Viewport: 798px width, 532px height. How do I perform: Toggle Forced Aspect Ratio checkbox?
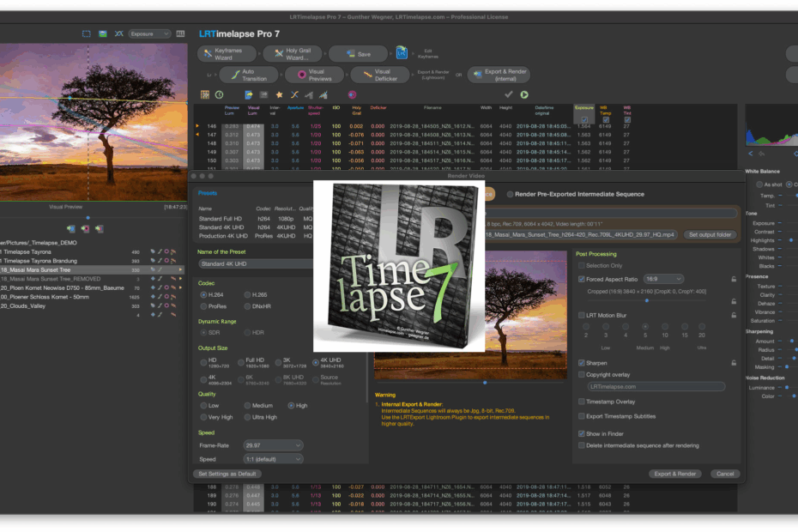coord(581,279)
